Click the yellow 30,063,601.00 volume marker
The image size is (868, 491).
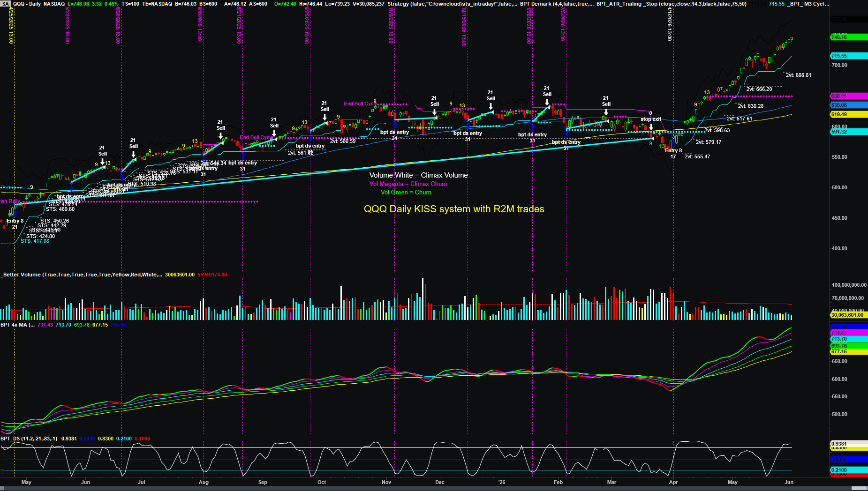[849, 315]
